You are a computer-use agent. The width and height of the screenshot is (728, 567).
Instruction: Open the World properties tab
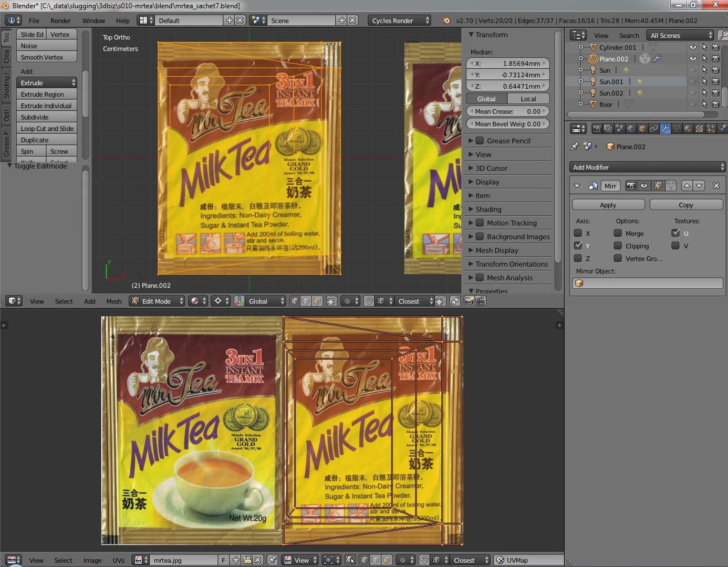click(631, 129)
